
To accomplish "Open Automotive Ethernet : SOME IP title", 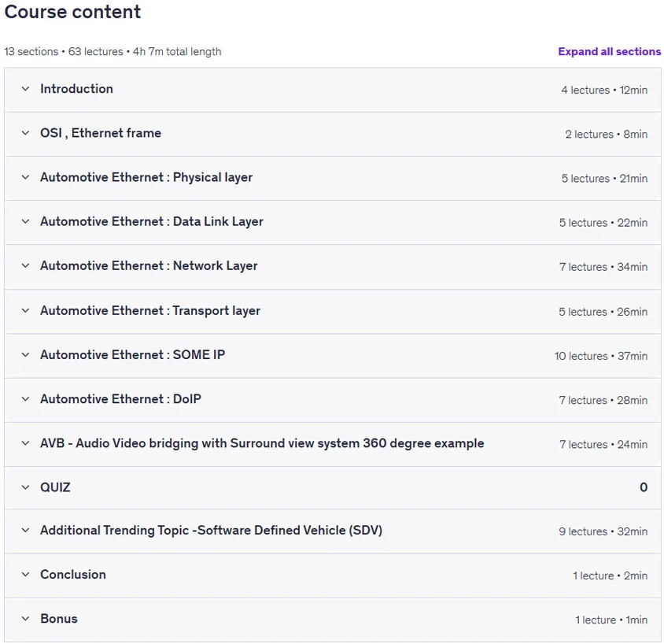I will coord(132,354).
